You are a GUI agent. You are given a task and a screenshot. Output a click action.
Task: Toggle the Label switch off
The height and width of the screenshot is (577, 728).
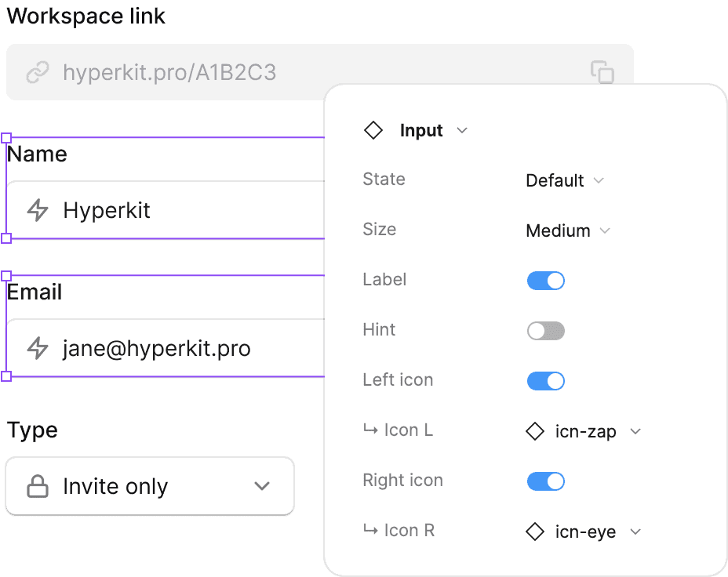[545, 281]
